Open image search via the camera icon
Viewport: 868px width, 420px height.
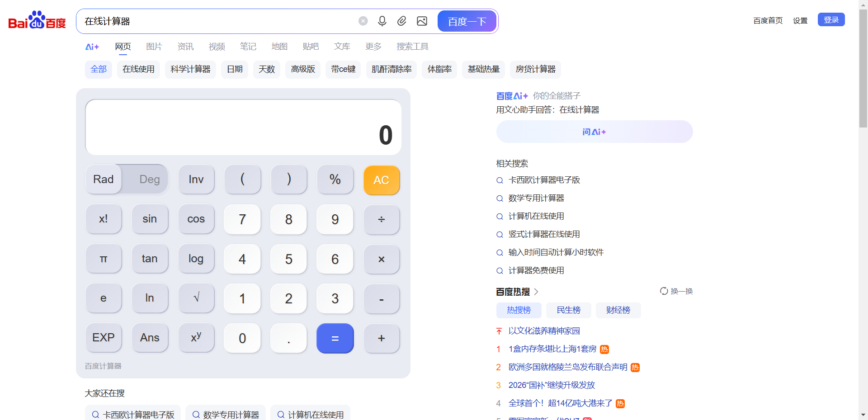pyautogui.click(x=422, y=21)
